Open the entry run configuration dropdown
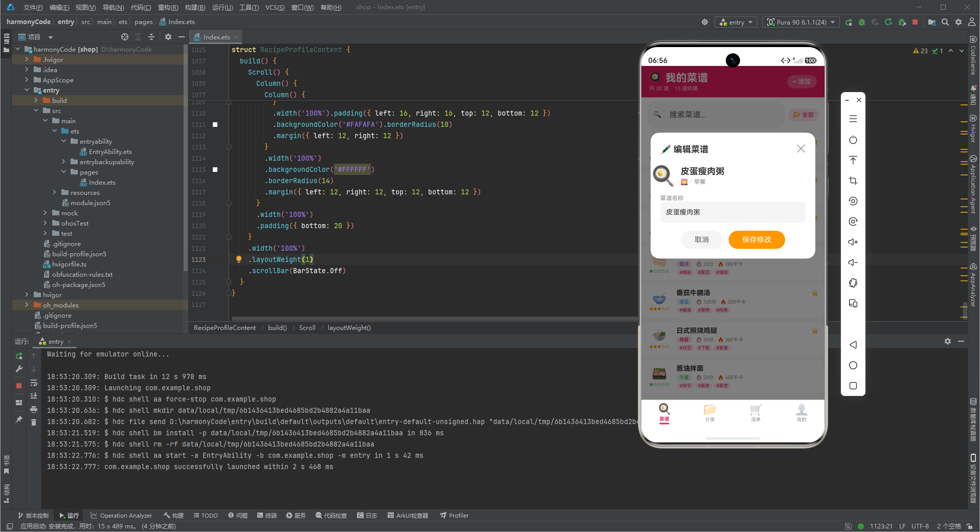Screen dimensions: 980x532 point(736,23)
